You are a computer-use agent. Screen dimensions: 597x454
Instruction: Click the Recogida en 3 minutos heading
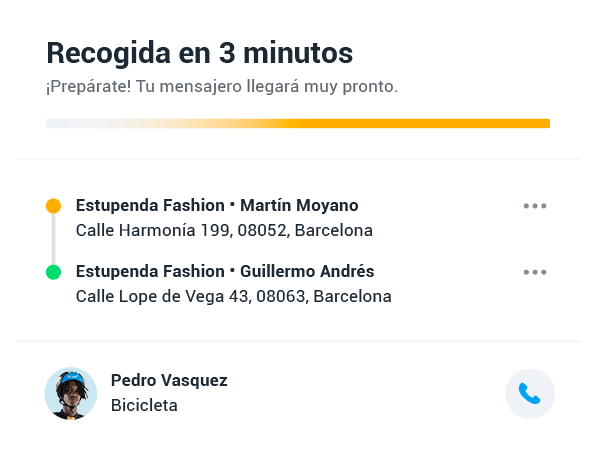coord(200,53)
